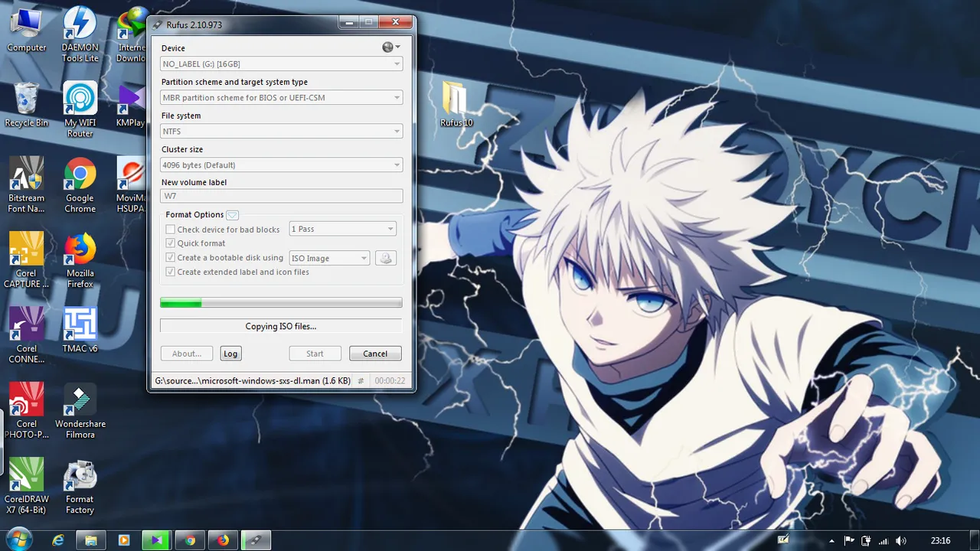Open the Rufus 10 folder on desktop

pos(456,104)
